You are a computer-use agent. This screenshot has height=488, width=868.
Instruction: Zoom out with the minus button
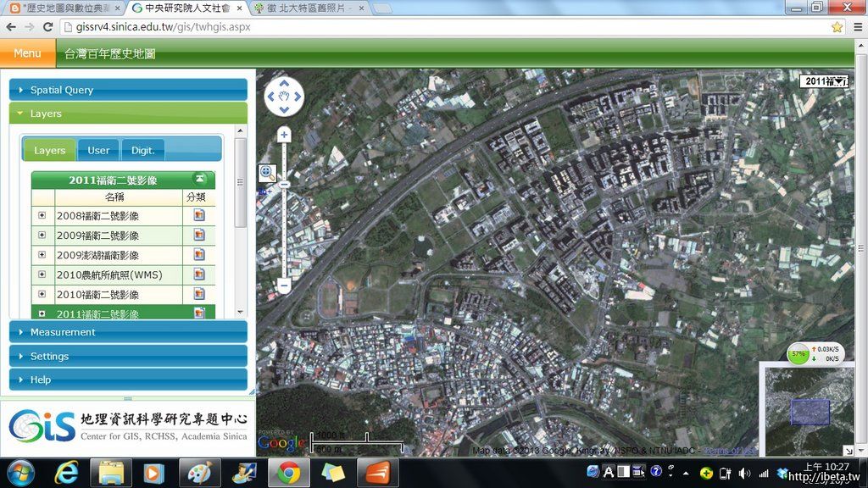[284, 286]
